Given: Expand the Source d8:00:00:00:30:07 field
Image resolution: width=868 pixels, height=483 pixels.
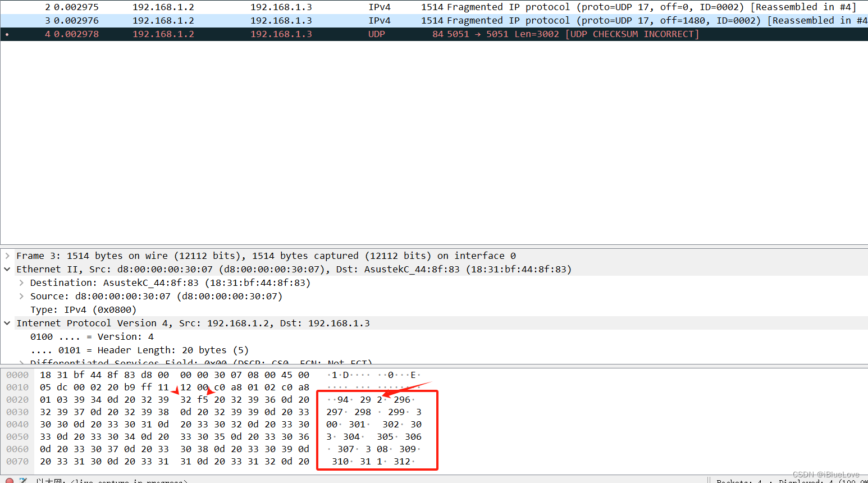Looking at the screenshot, I should (x=21, y=296).
